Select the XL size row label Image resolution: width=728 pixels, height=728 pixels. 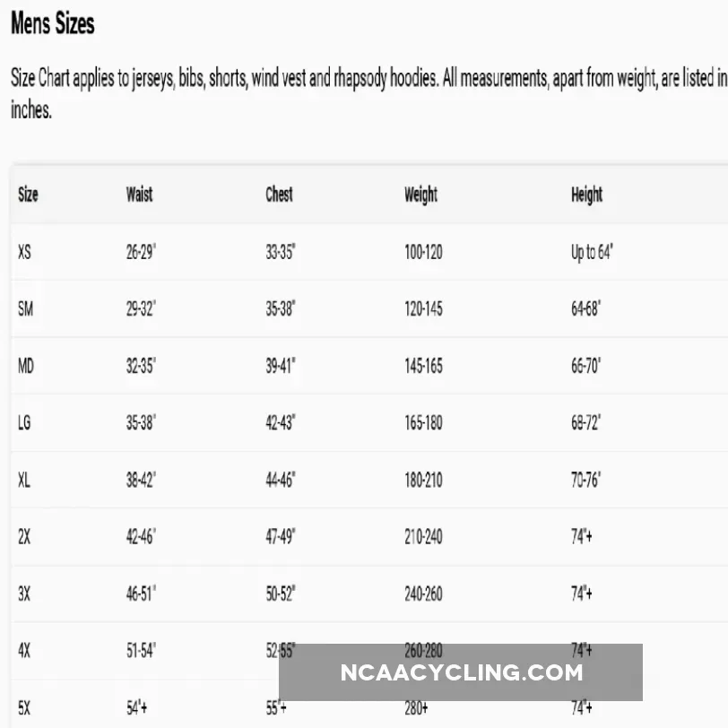24,480
